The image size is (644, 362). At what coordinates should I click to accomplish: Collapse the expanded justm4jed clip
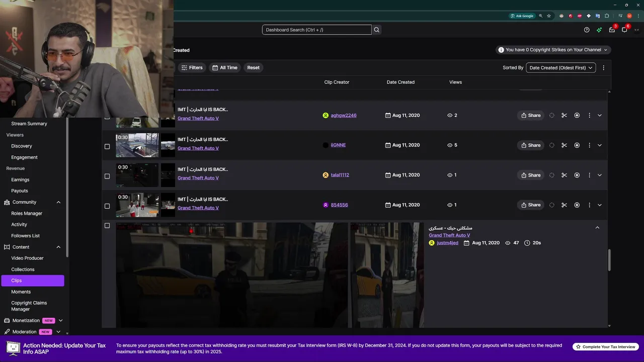tap(597, 228)
